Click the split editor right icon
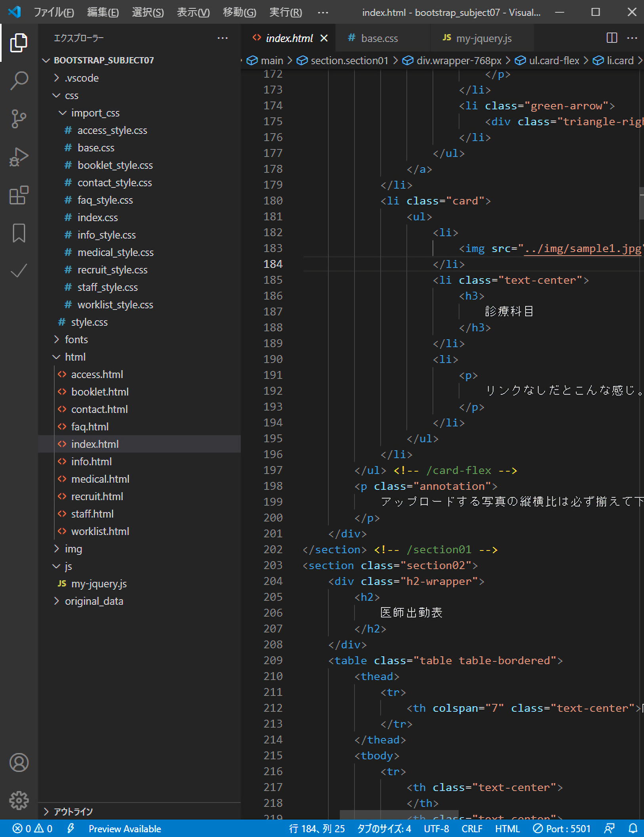 [x=612, y=38]
